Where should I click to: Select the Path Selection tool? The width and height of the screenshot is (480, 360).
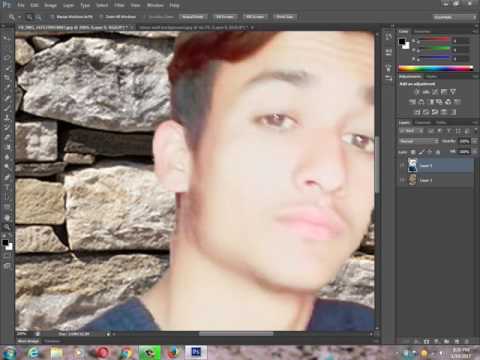pos(7,197)
